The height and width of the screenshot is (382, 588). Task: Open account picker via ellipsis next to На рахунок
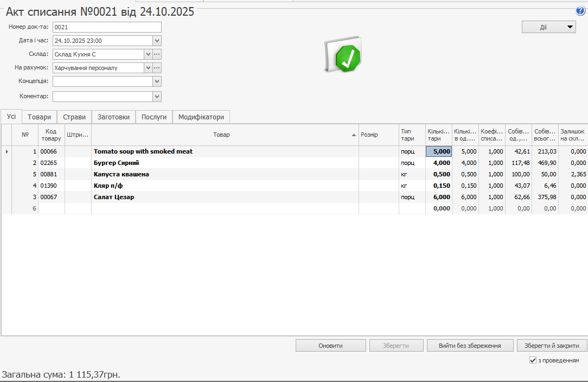point(157,68)
